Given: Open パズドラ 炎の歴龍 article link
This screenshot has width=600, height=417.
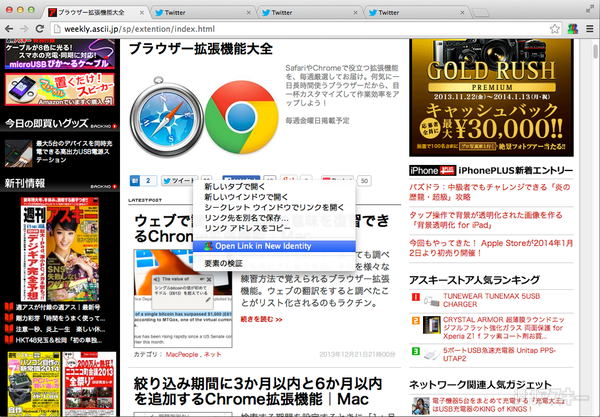Looking at the screenshot, I should (490, 192).
